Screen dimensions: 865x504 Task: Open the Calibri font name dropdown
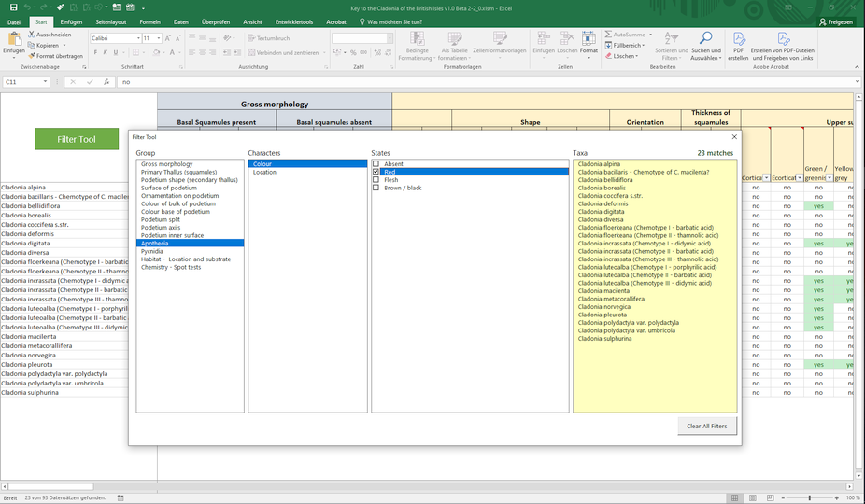tap(136, 38)
